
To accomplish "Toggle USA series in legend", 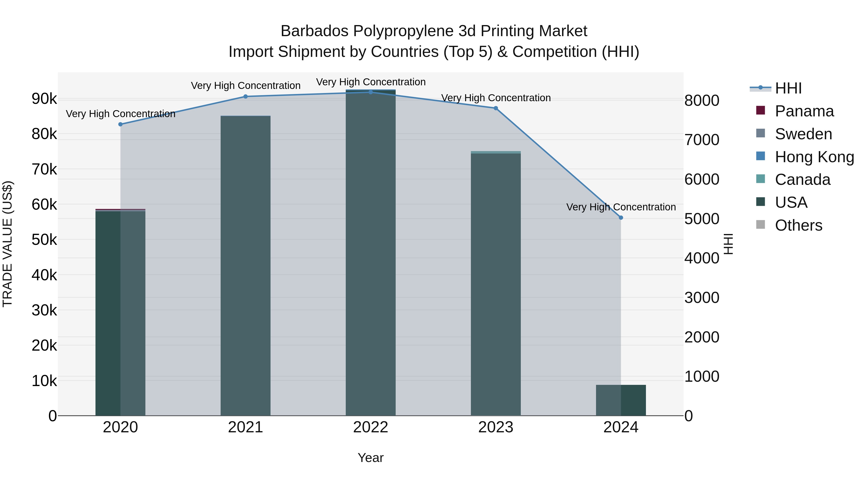I will (x=782, y=202).
